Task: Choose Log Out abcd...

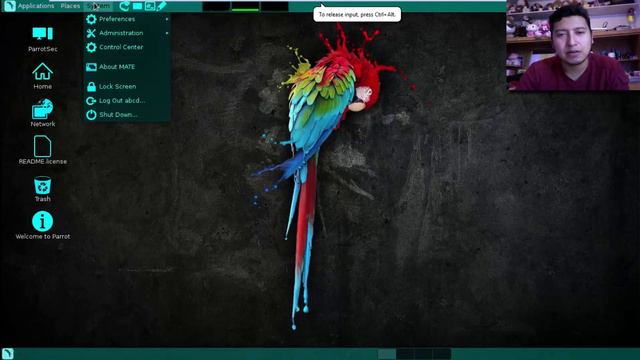Action: click(x=127, y=100)
